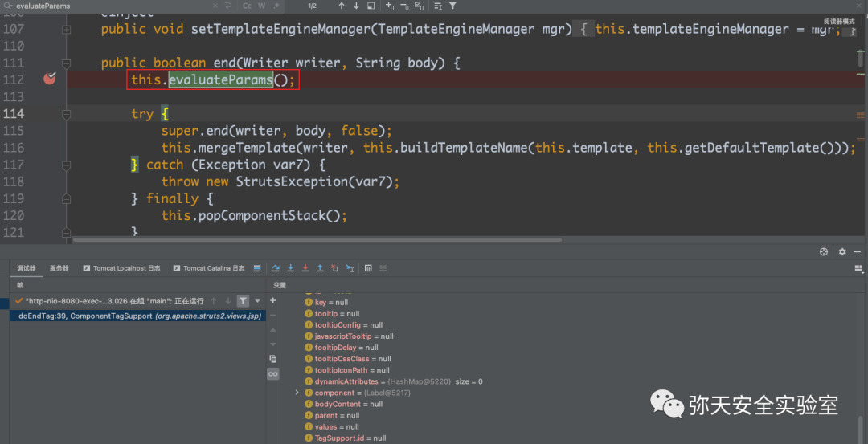Toggle Words (W) match option

point(261,6)
